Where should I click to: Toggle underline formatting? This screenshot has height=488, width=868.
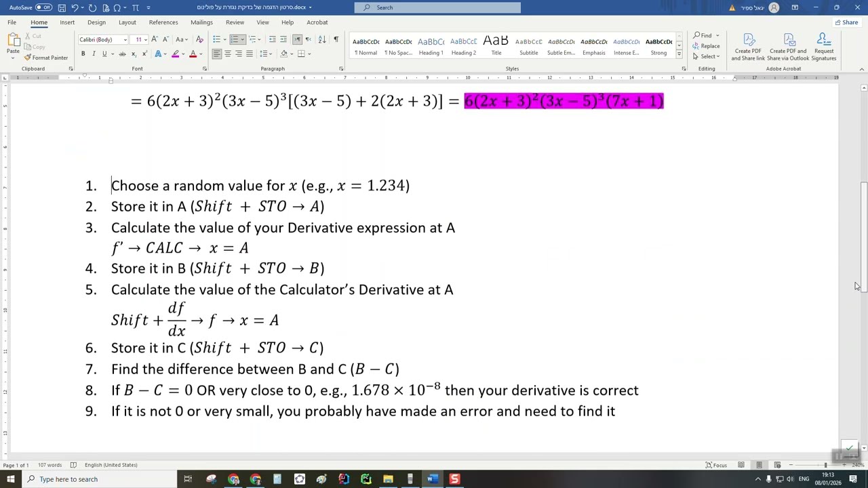tap(104, 54)
